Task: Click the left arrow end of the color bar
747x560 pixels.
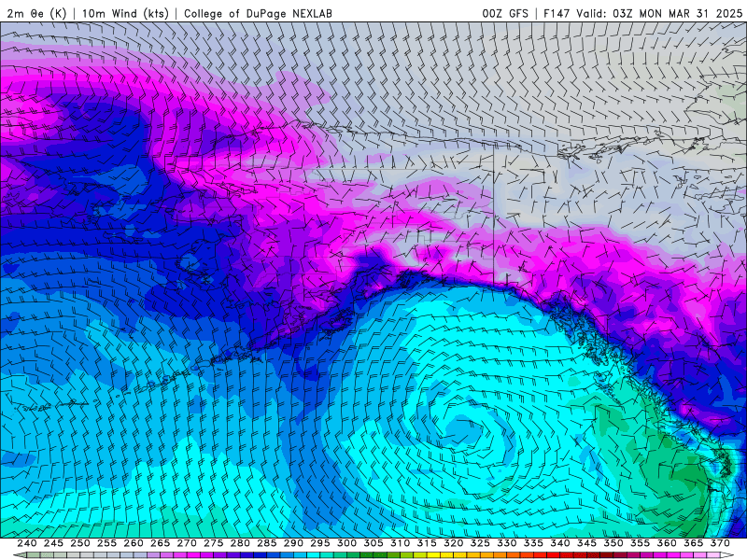Action: [20, 555]
